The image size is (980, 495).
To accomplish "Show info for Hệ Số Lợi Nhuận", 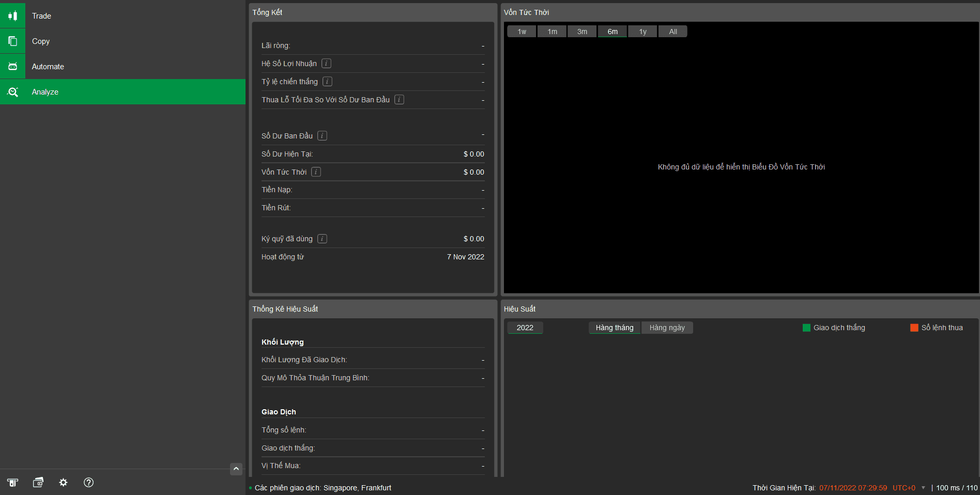I will click(x=326, y=64).
